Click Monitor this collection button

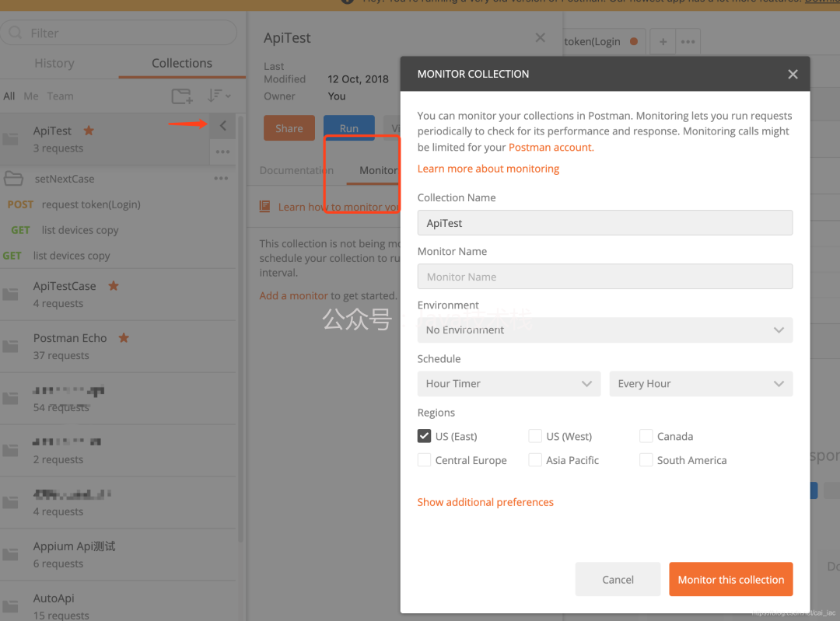[x=730, y=579]
